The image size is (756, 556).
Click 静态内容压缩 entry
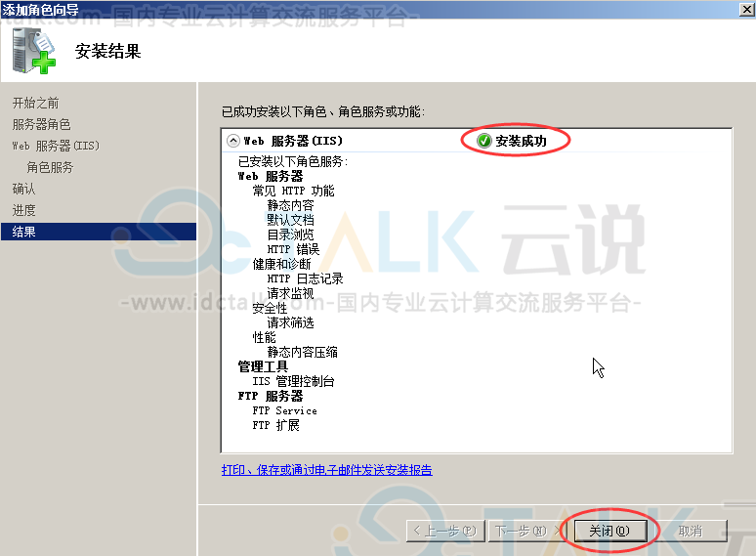[303, 352]
